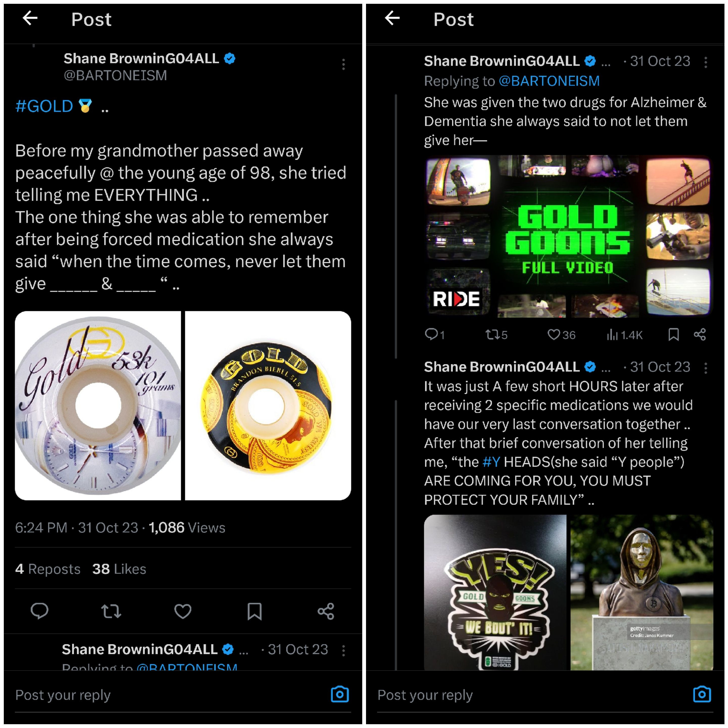Like the Alzheimer reply with 36 likes
Screen dimensions: 728x728
561,335
